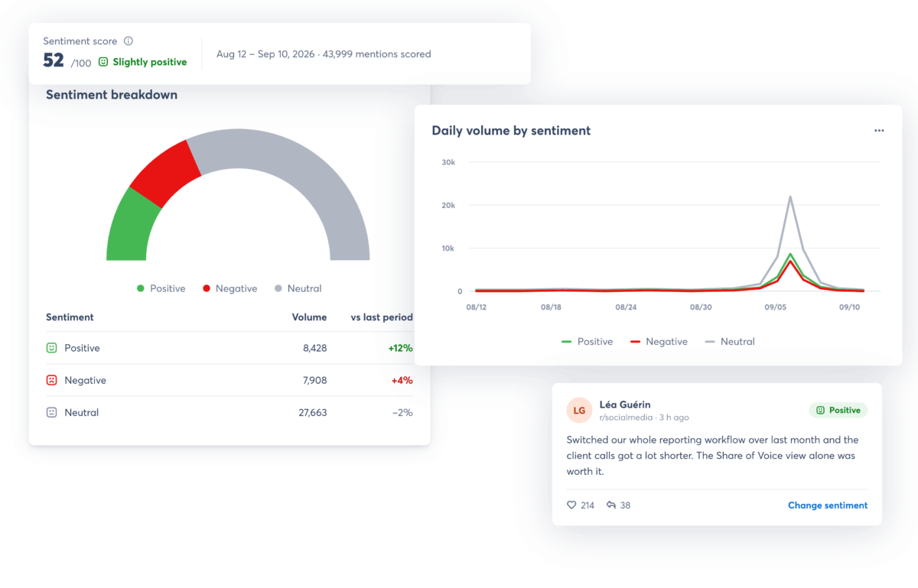The image size is (918, 588).
Task: Click the Positive badge on Léa Guérin's post
Action: 838,411
